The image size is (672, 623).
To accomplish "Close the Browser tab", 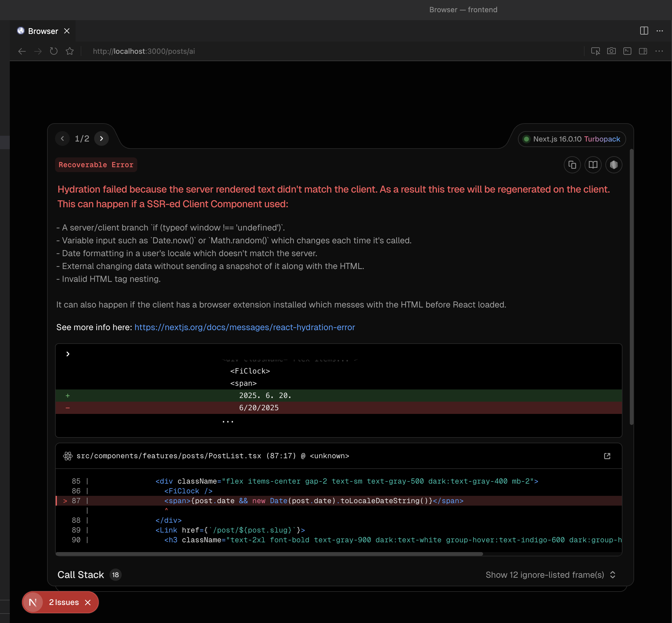I will tap(67, 31).
